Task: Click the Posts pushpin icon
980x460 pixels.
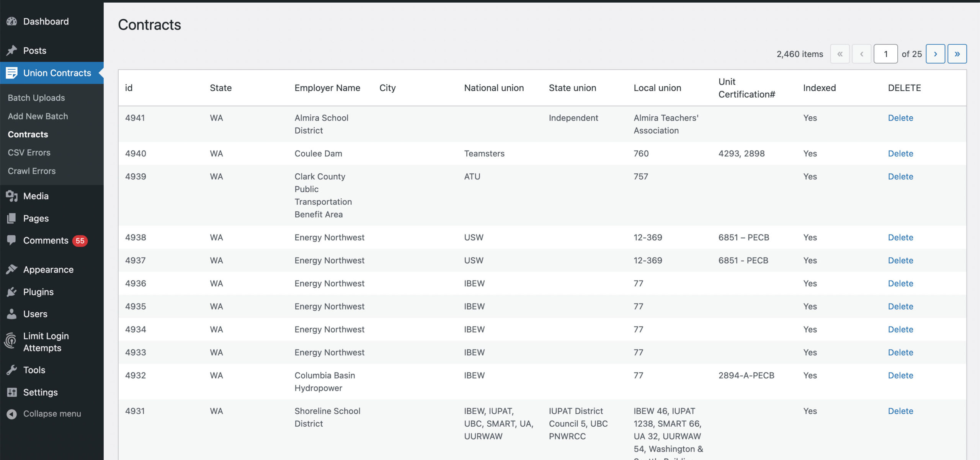Action: (12, 51)
